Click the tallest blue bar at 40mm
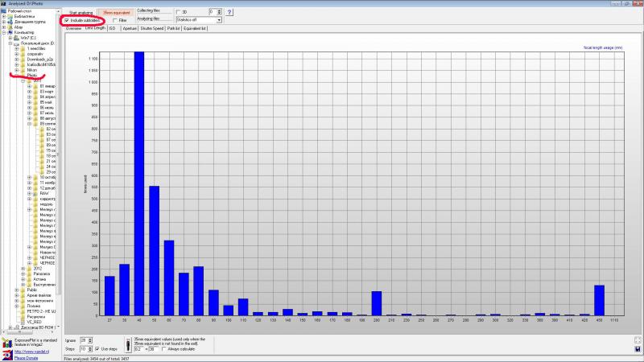This screenshot has height=362, width=644. pyautogui.click(x=139, y=183)
